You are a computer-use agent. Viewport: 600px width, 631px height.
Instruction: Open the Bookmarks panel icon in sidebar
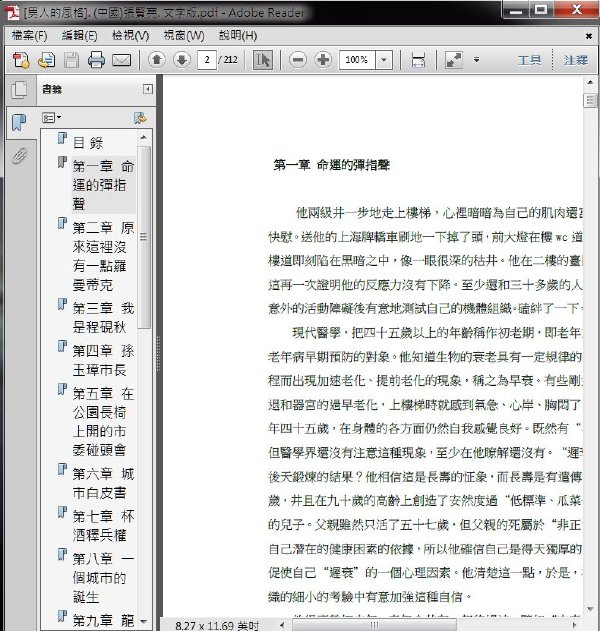(x=19, y=122)
